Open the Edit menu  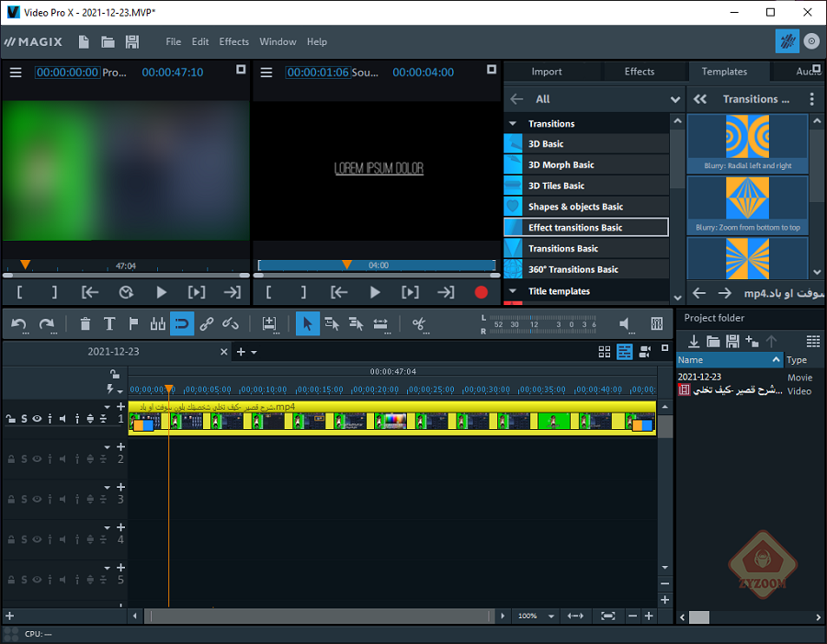point(200,41)
